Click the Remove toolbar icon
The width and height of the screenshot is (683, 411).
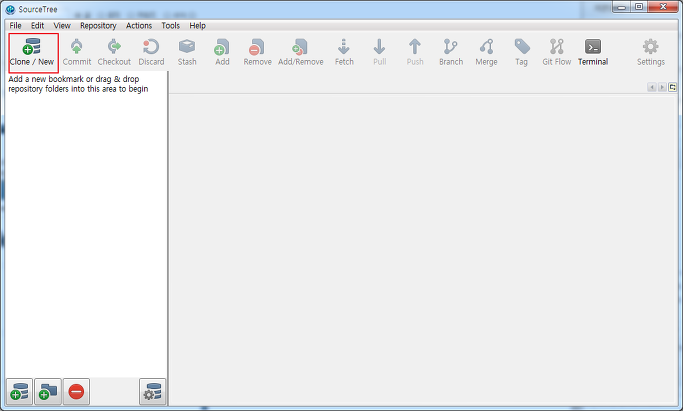point(257,47)
